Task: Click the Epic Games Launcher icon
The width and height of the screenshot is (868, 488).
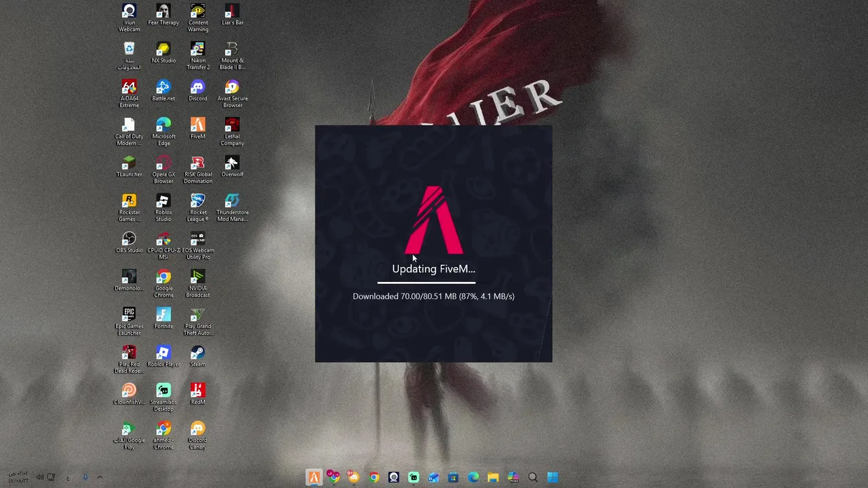Action: (x=129, y=321)
